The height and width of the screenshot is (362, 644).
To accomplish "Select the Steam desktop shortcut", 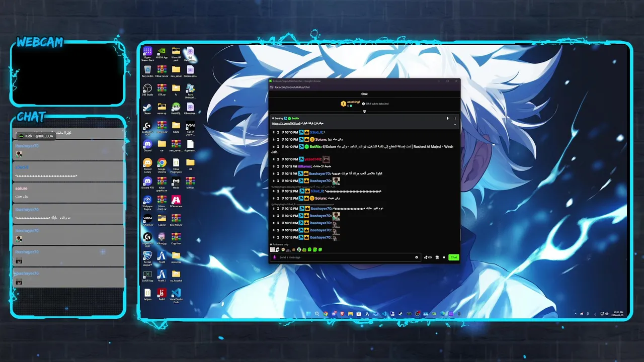I will coord(147,109).
